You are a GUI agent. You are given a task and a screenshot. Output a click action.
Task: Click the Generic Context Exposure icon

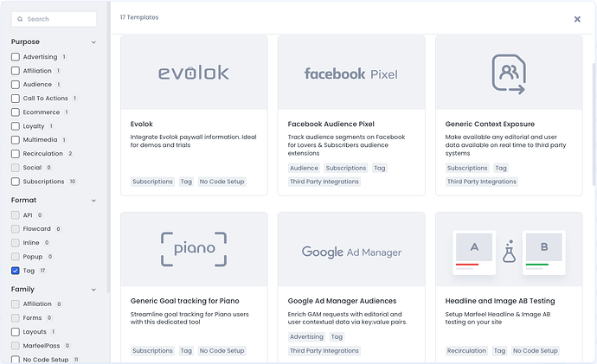509,73
